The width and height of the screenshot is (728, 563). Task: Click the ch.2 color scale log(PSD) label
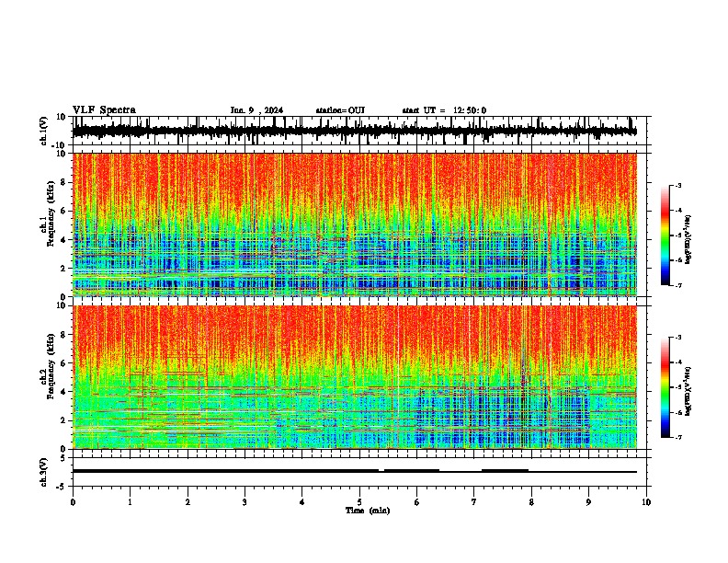coord(688,391)
